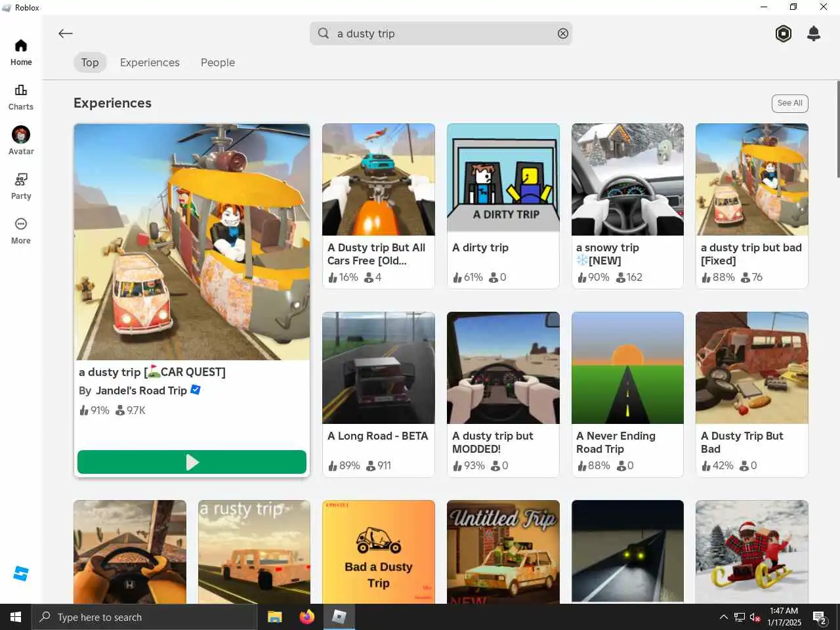This screenshot has height=630, width=840.
Task: Open the snowy sled experience thumbnail
Action: [752, 552]
